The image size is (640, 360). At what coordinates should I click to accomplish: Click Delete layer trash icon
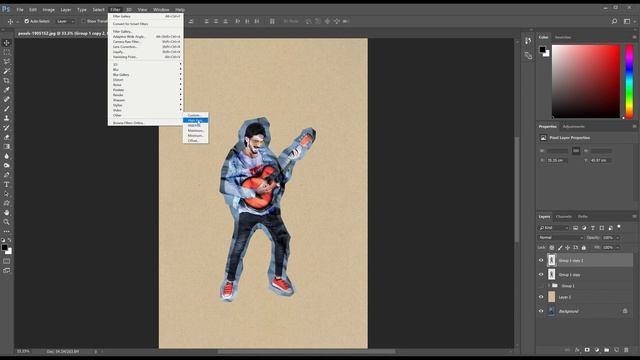pos(626,350)
